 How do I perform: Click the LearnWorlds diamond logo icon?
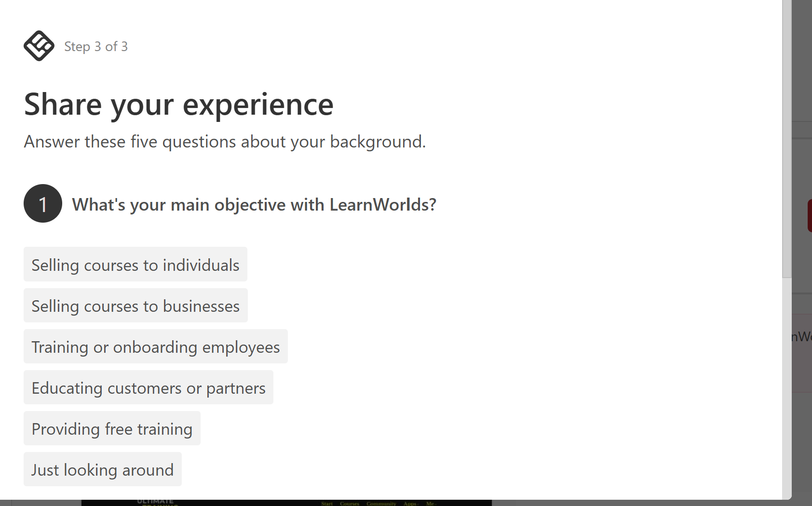pyautogui.click(x=39, y=46)
